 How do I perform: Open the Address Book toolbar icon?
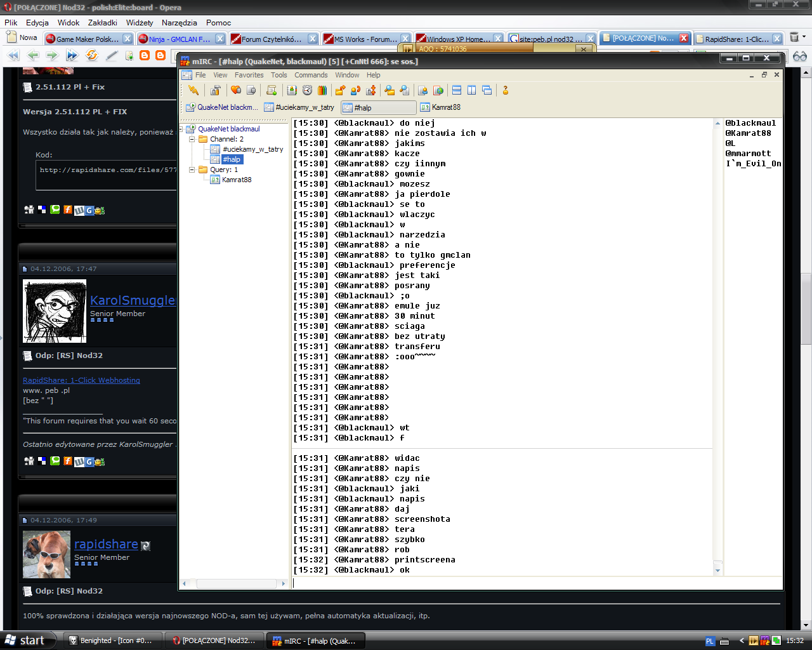[292, 90]
